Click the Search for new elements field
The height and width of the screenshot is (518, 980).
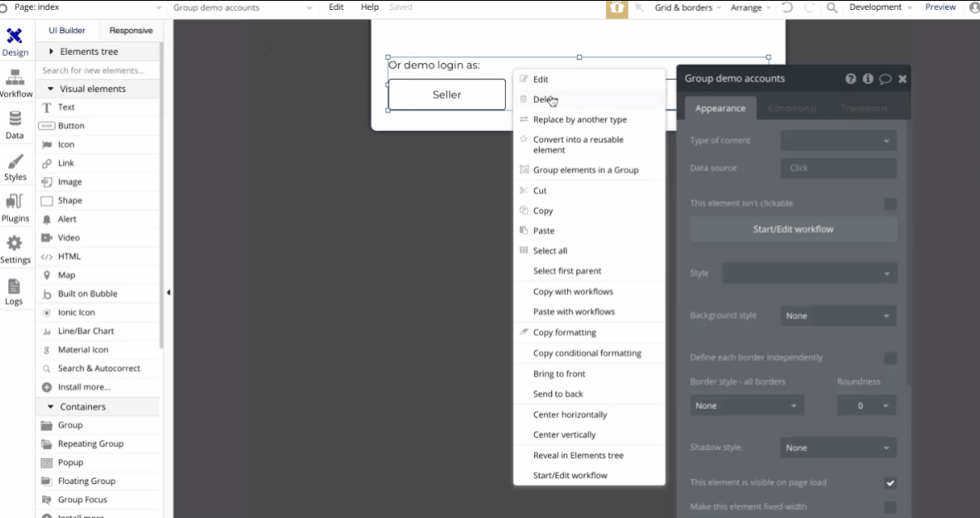pos(98,70)
